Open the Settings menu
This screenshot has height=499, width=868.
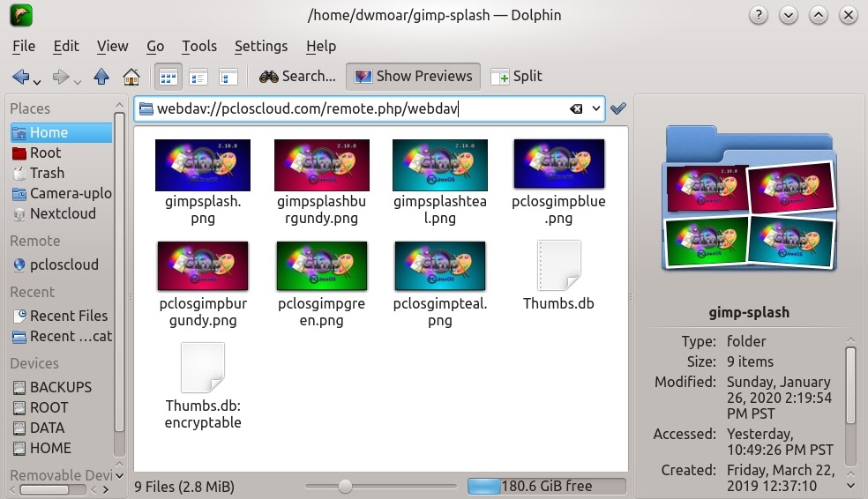[261, 46]
